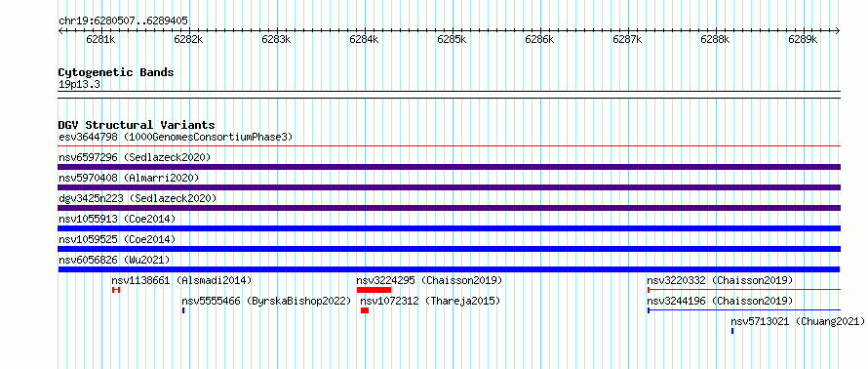Screen dimensions: 868x369
Task: Click the purple nsv6597296 variant bar
Action: pyautogui.click(x=449, y=167)
